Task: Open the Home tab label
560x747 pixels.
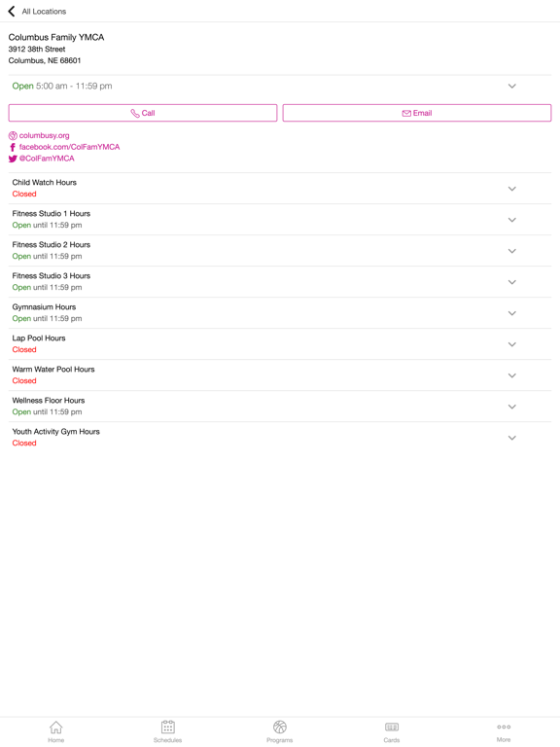Action: [x=55, y=740]
